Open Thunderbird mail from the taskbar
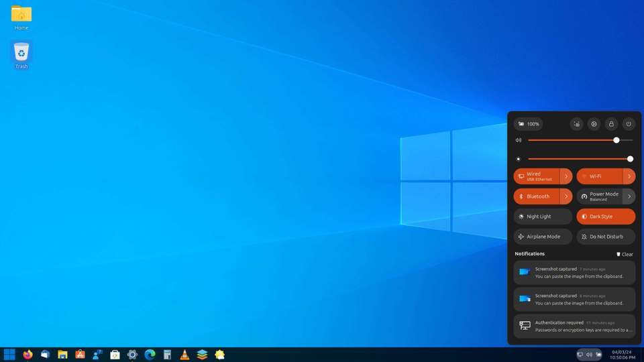 (x=45, y=354)
